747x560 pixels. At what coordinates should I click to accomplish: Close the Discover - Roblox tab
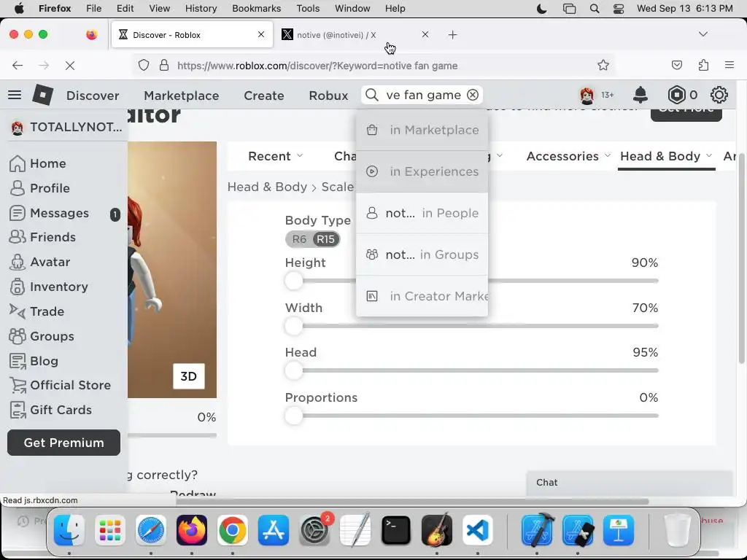[x=261, y=34]
